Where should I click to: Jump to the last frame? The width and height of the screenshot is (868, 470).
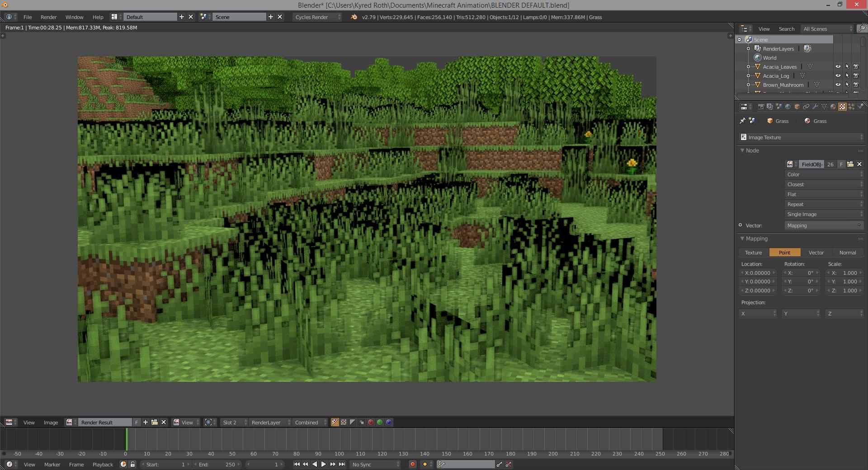342,464
